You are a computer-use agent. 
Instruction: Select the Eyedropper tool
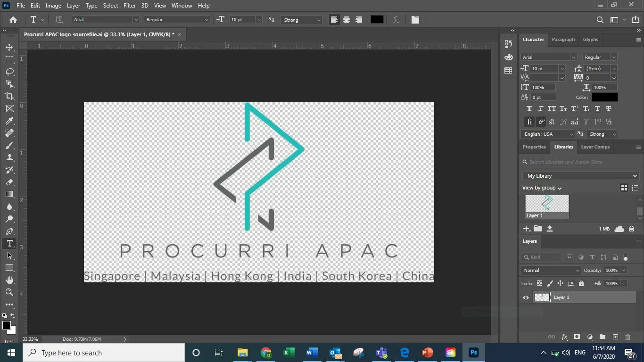point(9,121)
